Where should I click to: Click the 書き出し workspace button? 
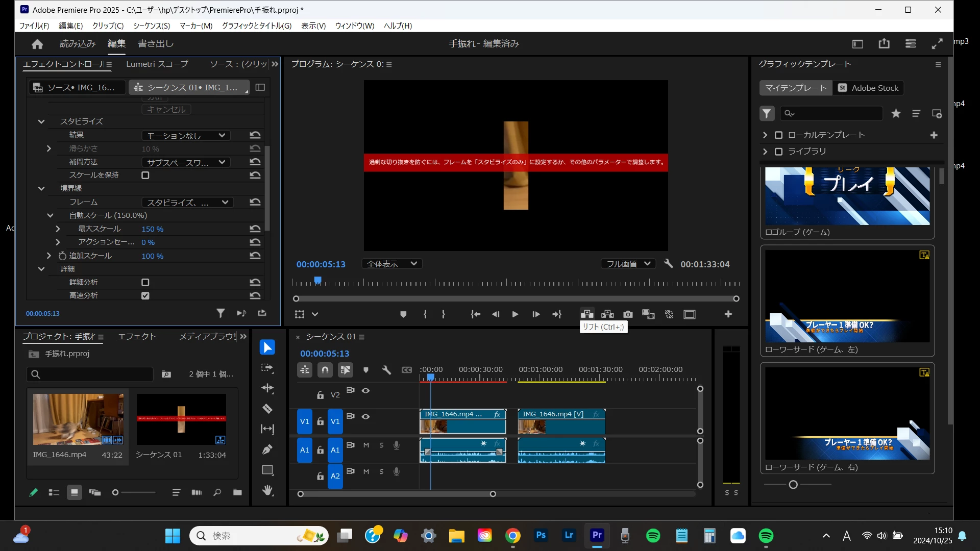(156, 44)
